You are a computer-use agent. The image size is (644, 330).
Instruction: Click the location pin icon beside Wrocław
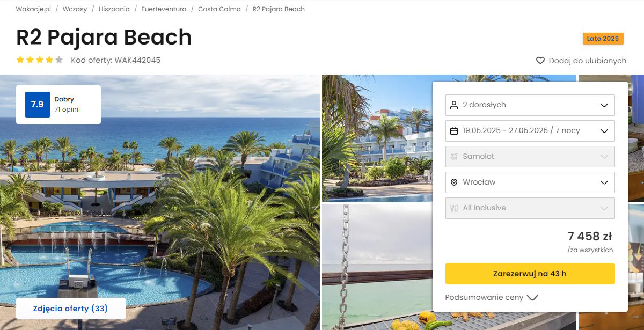(x=454, y=182)
